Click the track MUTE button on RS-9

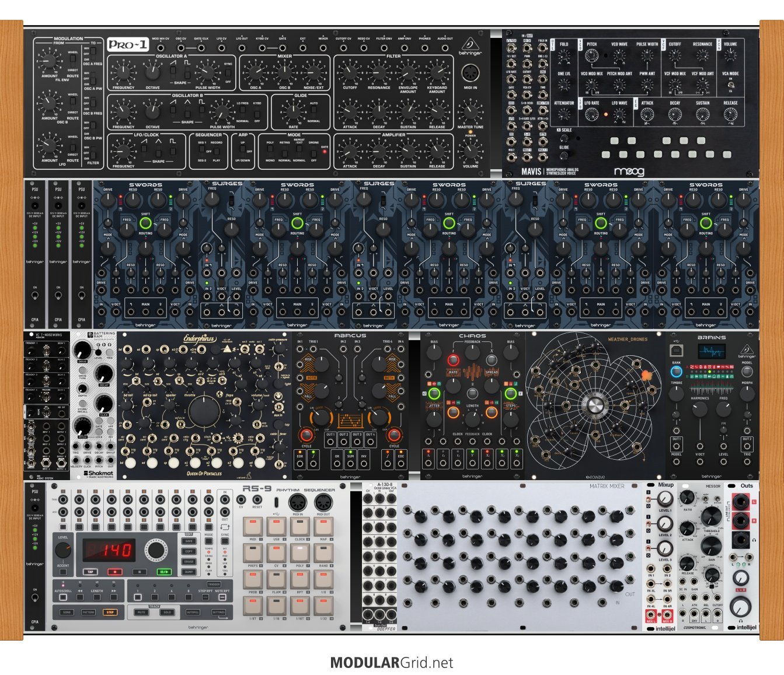141,613
